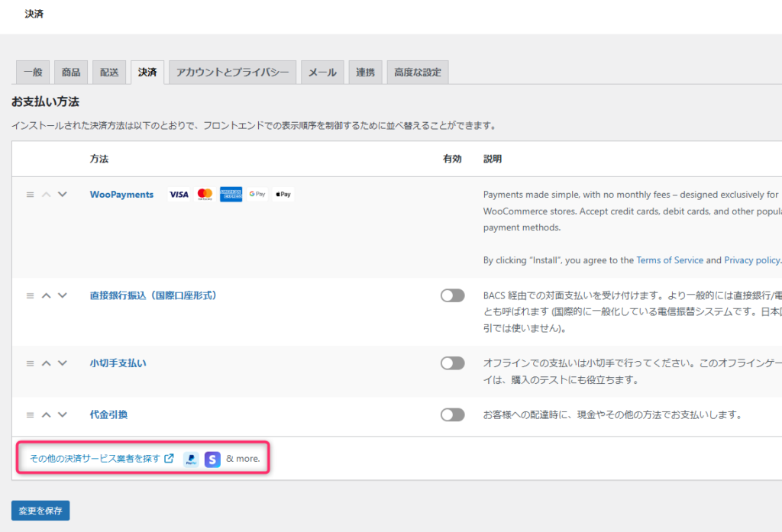782x532 pixels.
Task: Enable the 代金引換 payment toggle
Action: coord(452,414)
